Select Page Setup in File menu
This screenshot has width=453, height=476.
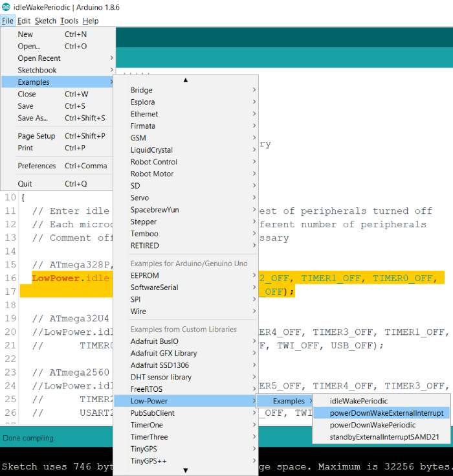point(58,136)
